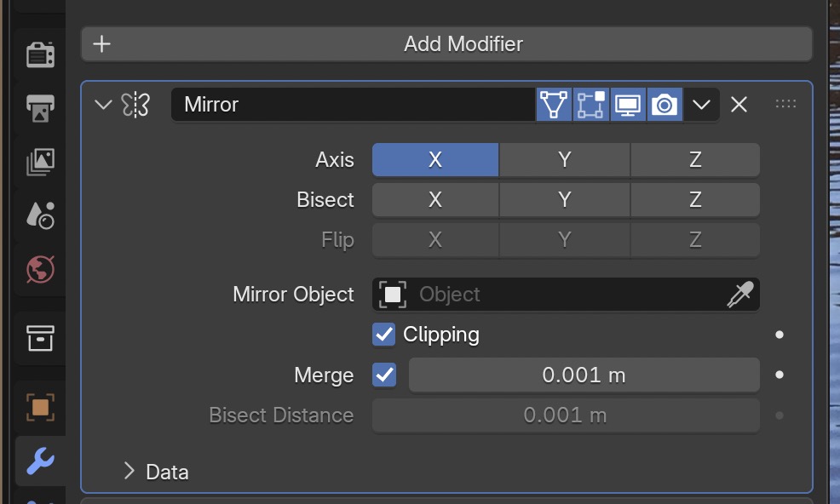This screenshot has height=504, width=840.
Task: Click the animate dot beside Merge
Action: coord(780,375)
